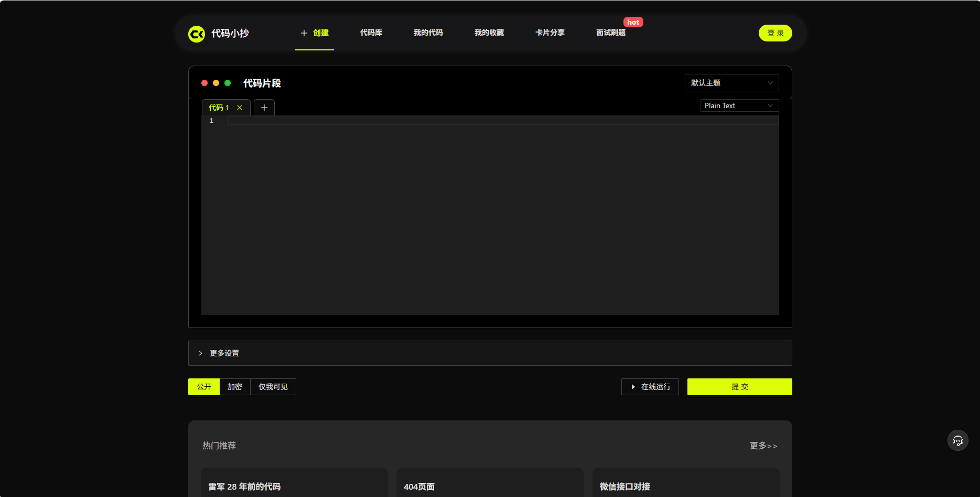Click the green window dot
This screenshot has height=497, width=980.
228,83
